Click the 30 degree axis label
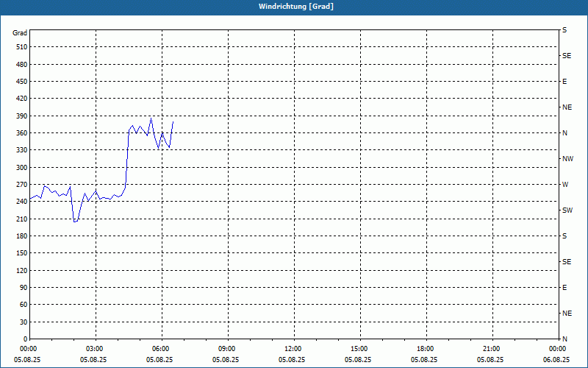Image resolution: width=588 pixels, height=368 pixels. click(x=24, y=322)
